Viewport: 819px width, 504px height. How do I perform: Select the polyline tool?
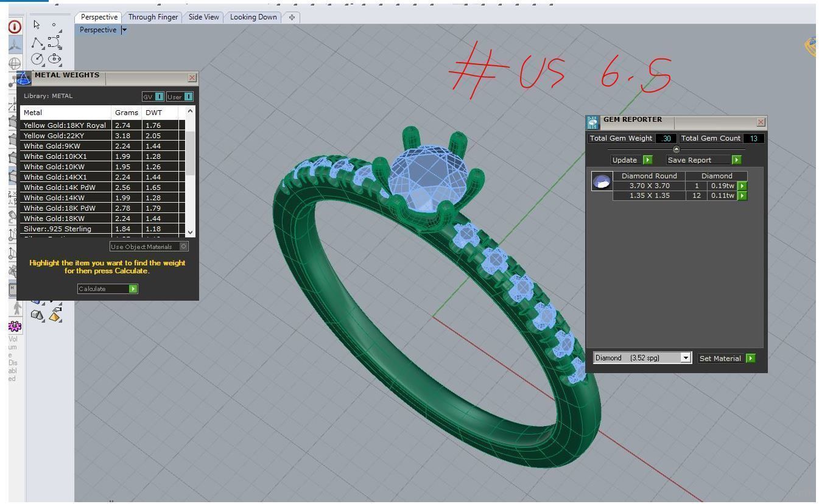[x=38, y=43]
